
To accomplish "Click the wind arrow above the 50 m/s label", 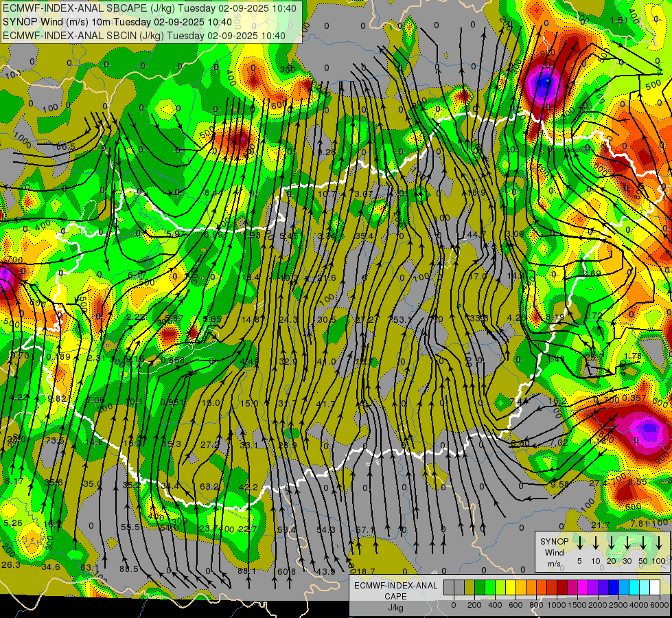I will coord(643,542).
